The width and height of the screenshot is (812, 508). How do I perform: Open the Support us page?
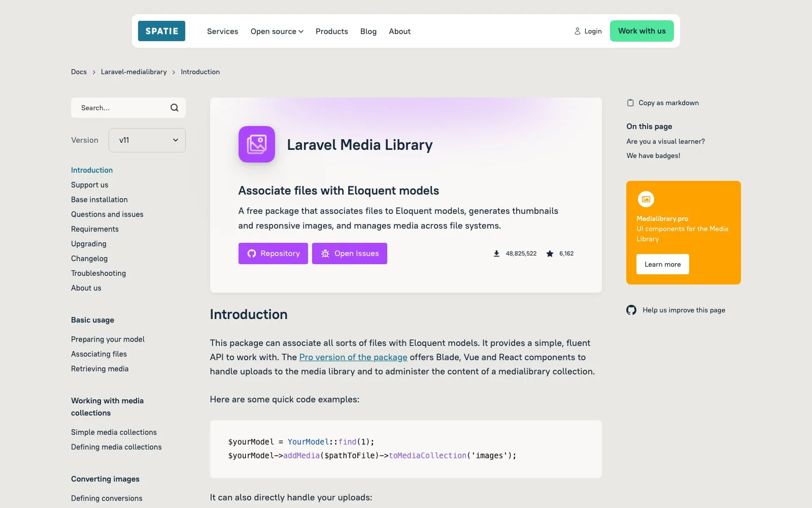[90, 185]
